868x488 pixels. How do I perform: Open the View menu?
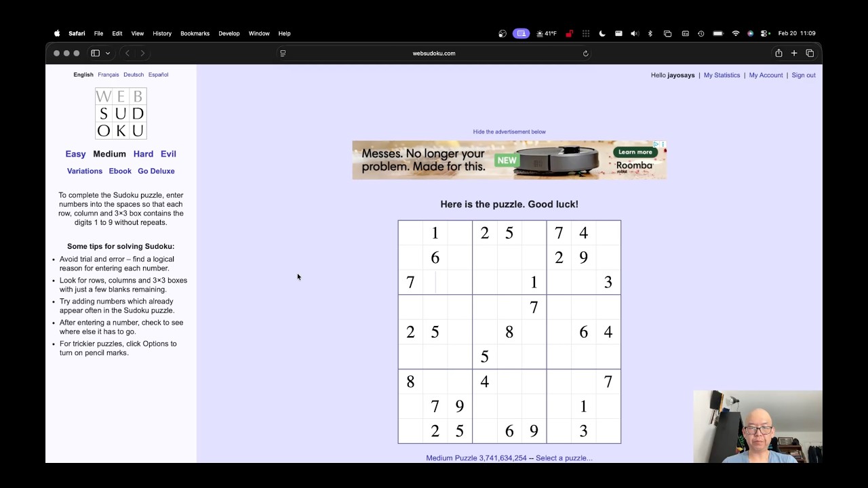138,33
